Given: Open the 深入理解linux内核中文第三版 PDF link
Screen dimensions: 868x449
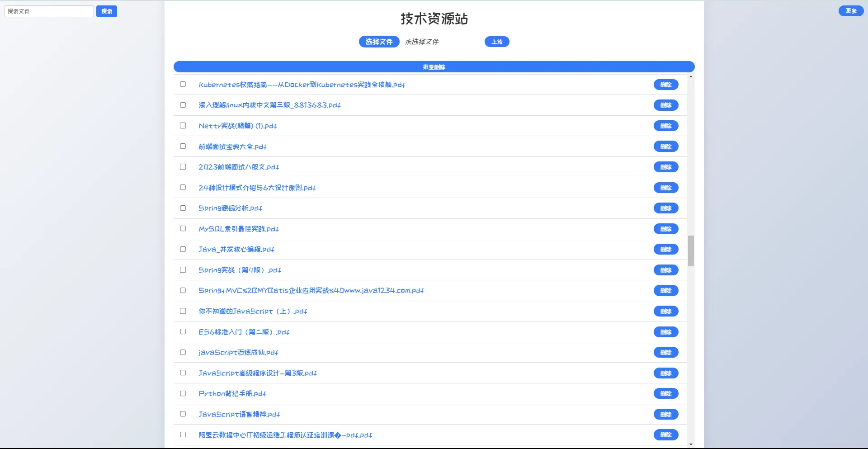Looking at the screenshot, I should [x=269, y=105].
